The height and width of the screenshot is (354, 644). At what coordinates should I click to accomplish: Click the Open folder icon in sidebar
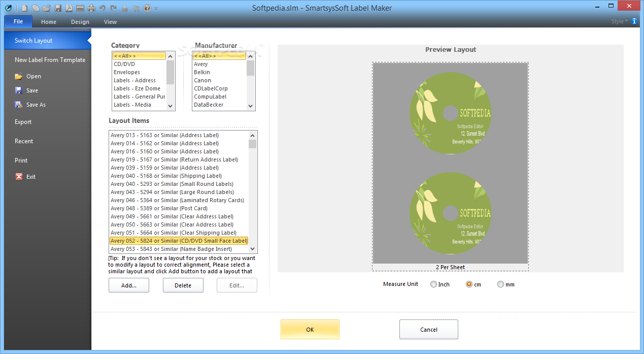tap(19, 76)
